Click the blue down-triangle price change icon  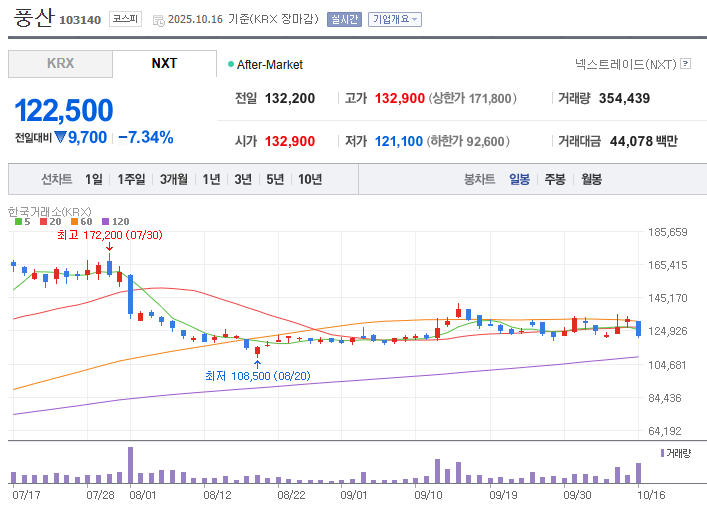tap(61, 138)
